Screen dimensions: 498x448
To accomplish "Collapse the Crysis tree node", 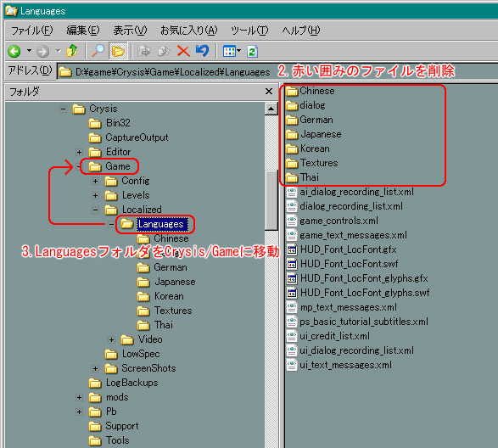I will 63,109.
